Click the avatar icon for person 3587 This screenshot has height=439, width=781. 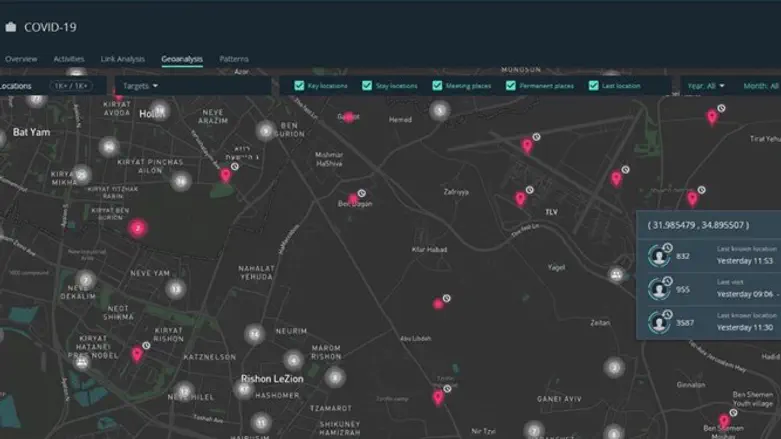point(659,321)
